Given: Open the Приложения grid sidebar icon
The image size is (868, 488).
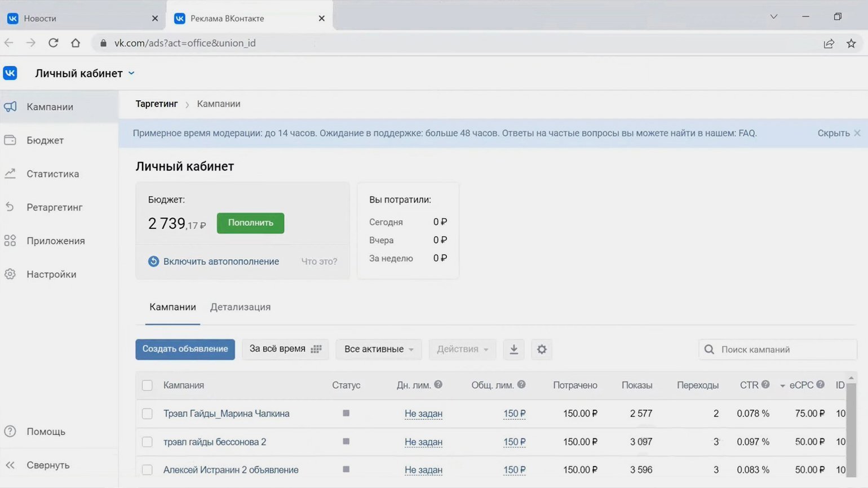Looking at the screenshot, I should pos(10,241).
